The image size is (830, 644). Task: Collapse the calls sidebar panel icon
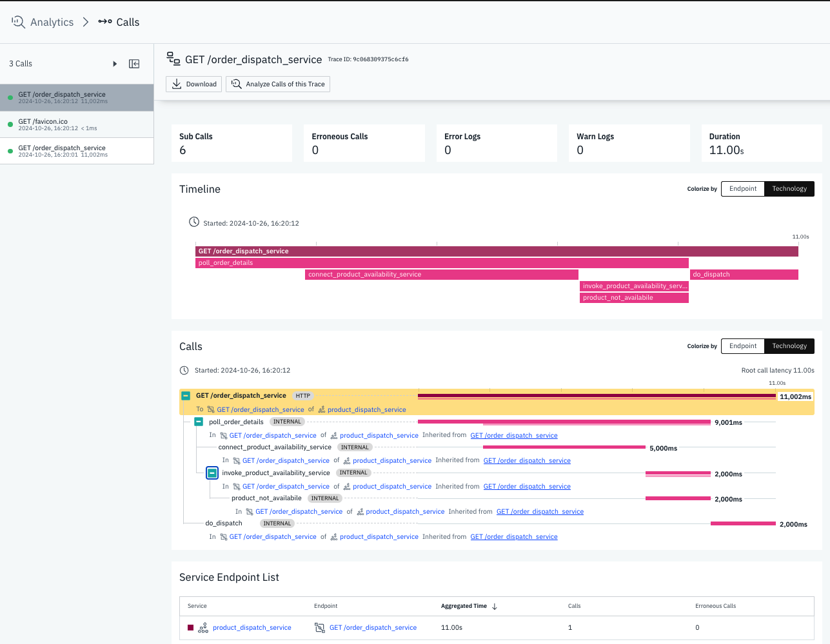point(134,64)
